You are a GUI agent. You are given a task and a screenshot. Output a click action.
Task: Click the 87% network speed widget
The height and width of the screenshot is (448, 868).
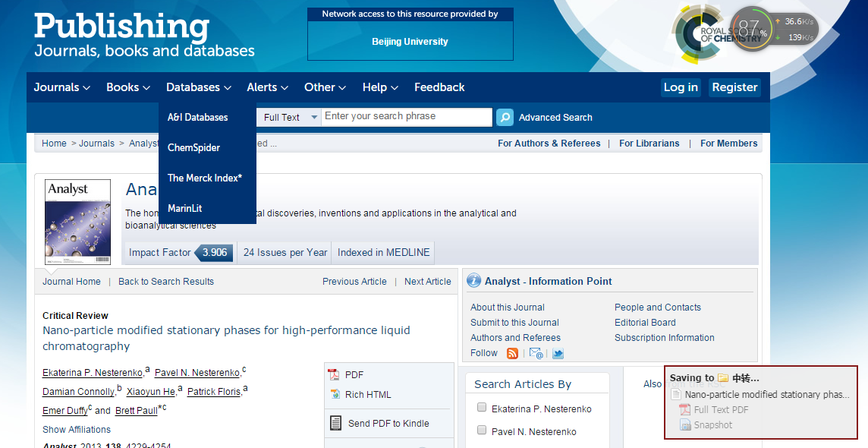[x=775, y=29]
